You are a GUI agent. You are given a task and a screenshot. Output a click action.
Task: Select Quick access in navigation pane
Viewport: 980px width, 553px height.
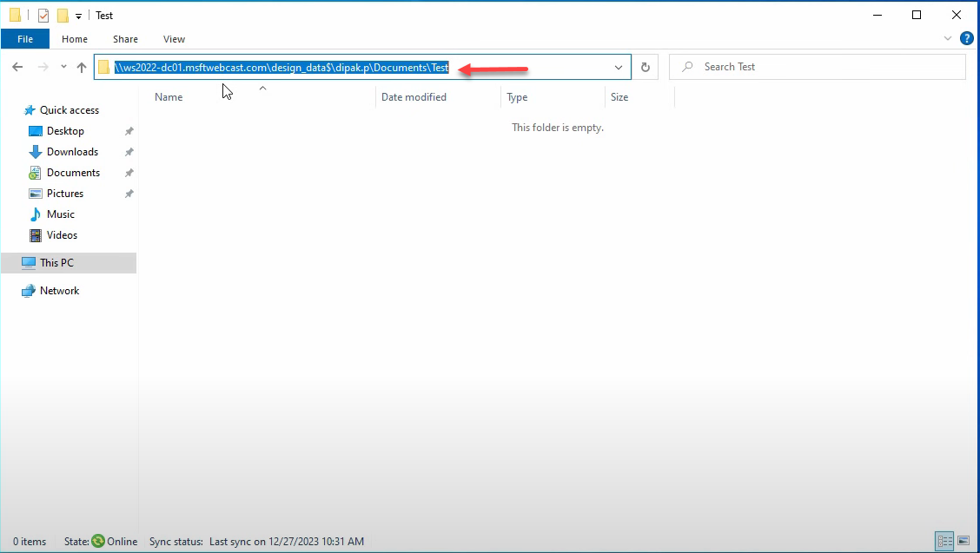pos(70,110)
